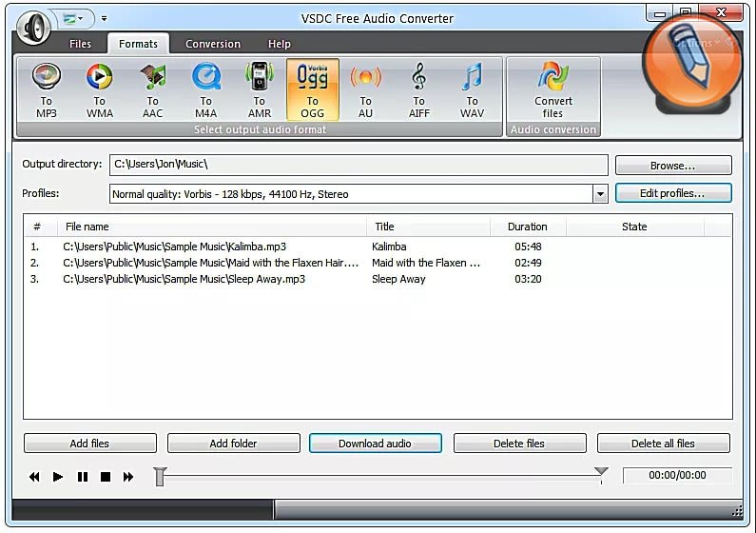Click the title cell 'Kalimba'
Screen dimensions: 756x533
tap(389, 247)
